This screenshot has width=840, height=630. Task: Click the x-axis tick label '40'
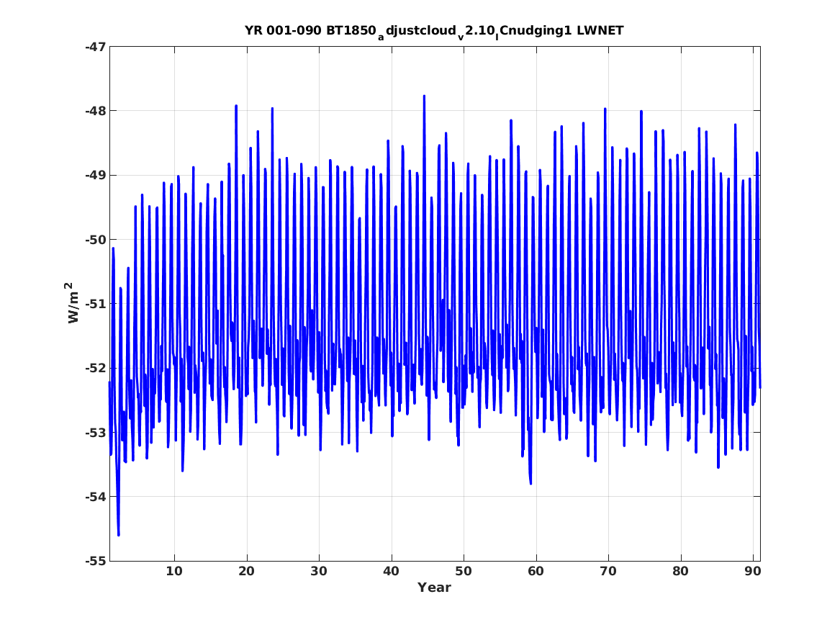(x=391, y=571)
